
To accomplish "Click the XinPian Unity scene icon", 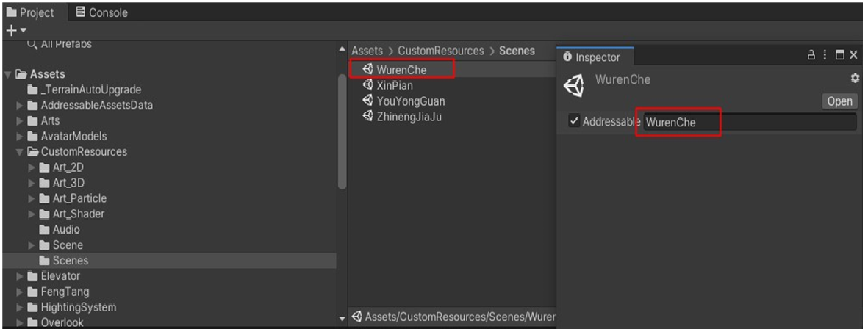I will click(x=367, y=85).
